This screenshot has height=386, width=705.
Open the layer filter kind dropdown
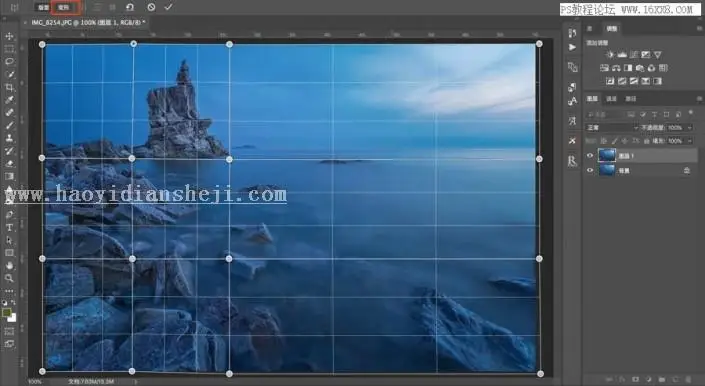pyautogui.click(x=605, y=115)
